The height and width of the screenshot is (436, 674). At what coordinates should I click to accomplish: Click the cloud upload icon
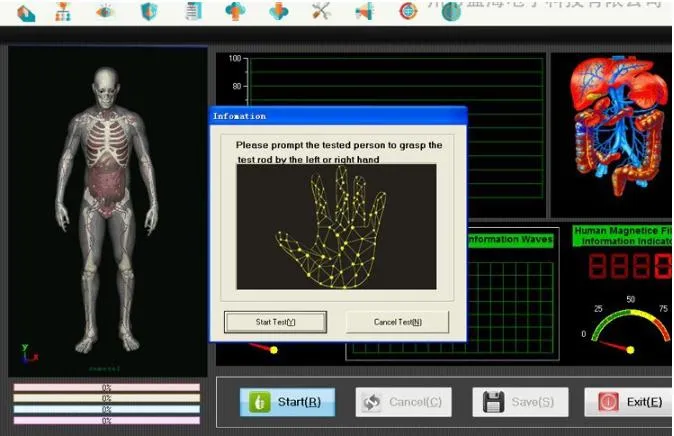(235, 12)
